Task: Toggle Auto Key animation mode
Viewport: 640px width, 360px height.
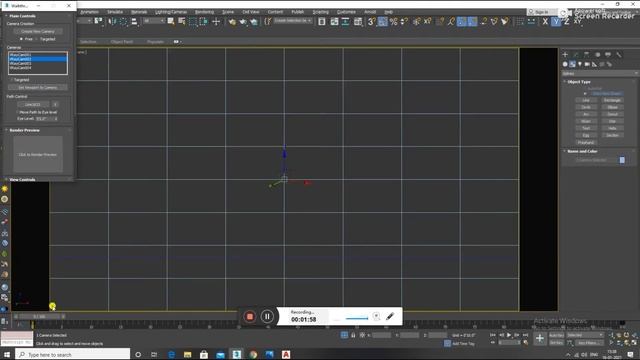Action: click(x=556, y=335)
